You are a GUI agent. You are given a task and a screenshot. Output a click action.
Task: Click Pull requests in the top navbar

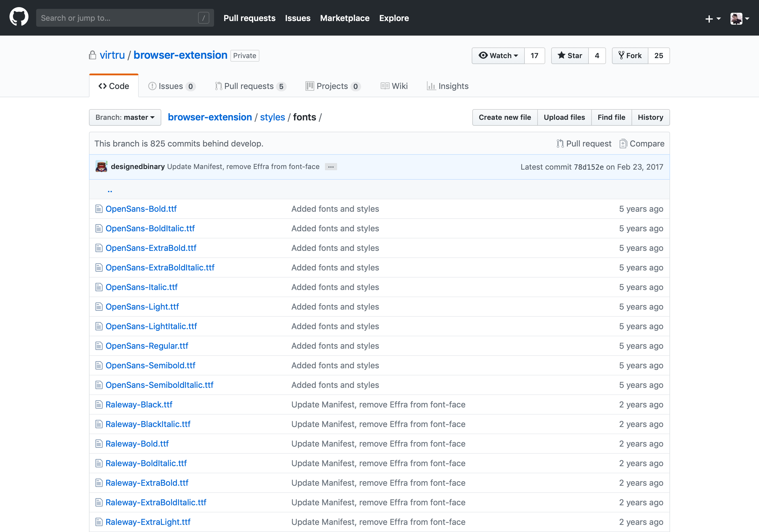(x=250, y=18)
